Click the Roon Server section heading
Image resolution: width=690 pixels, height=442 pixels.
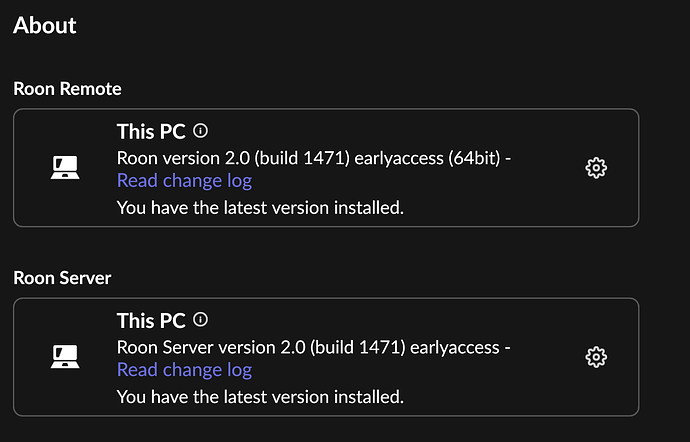coord(62,278)
